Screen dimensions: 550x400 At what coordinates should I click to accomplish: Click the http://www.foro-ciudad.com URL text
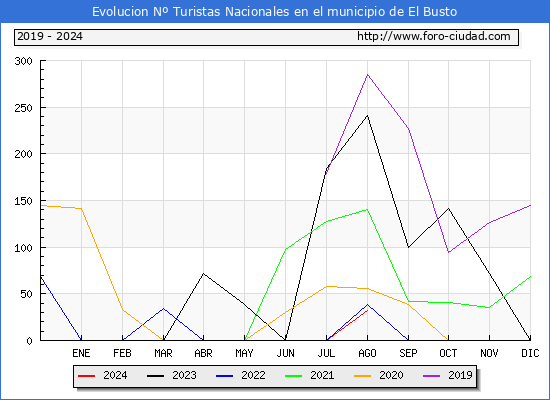(434, 36)
